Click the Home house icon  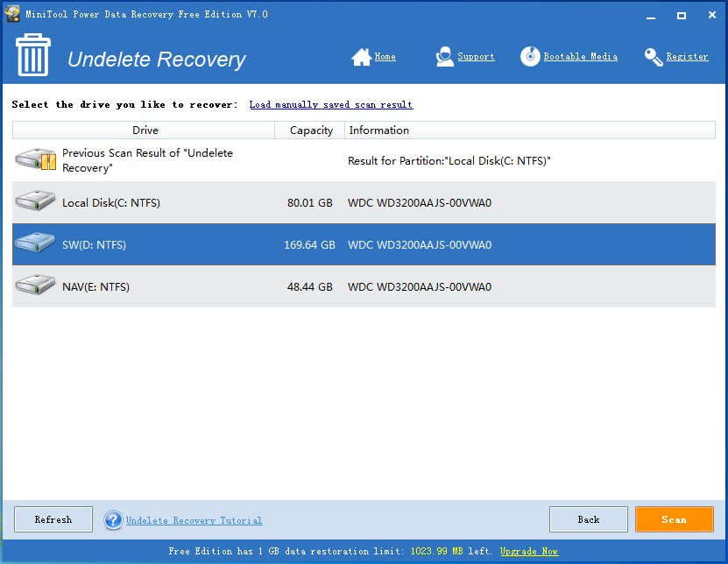(x=361, y=57)
